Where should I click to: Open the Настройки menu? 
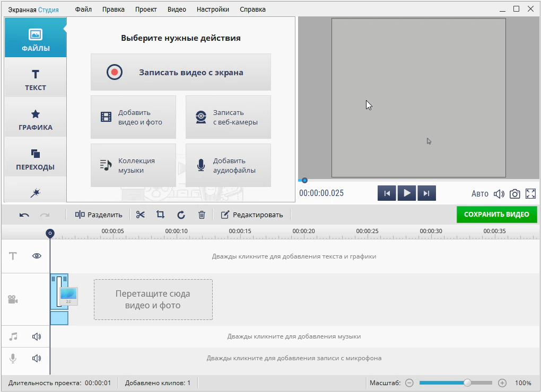213,10
